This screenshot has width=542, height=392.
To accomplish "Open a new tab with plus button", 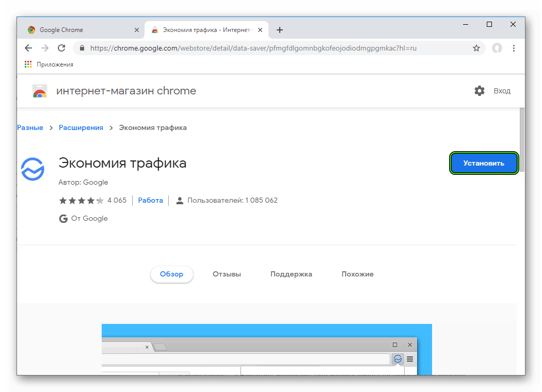I will pyautogui.click(x=280, y=30).
